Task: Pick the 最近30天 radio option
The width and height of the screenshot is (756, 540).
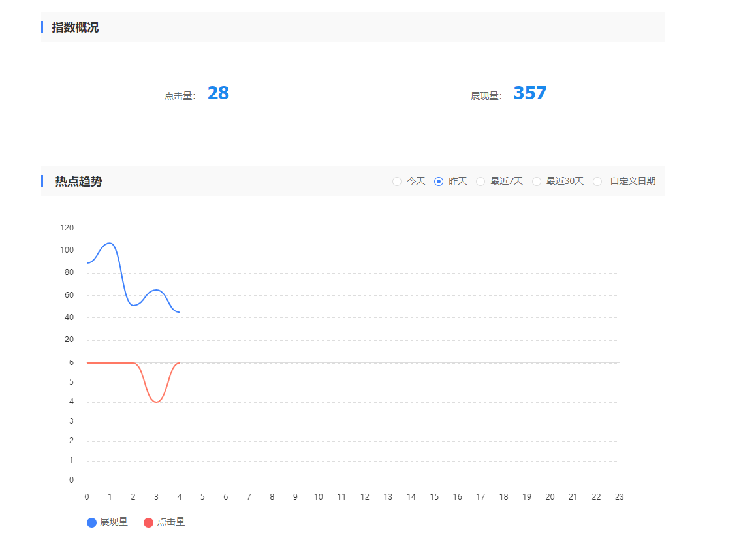Action: tap(537, 182)
